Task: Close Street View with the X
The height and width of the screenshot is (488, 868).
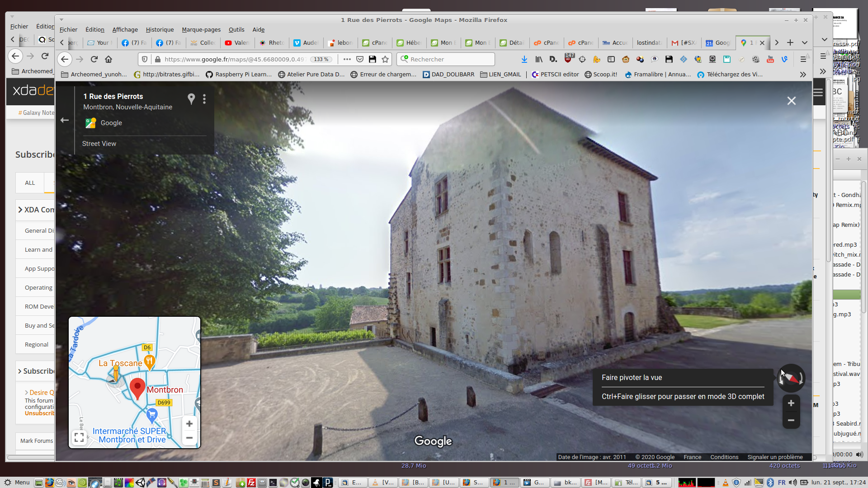Action: [791, 101]
